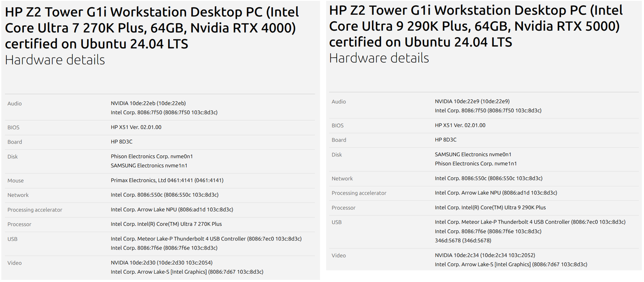Image resolution: width=644 pixels, height=282 pixels.
Task: Select 'Phison Electronics Corp. nvme0n1' disk entry
Action: click(152, 157)
